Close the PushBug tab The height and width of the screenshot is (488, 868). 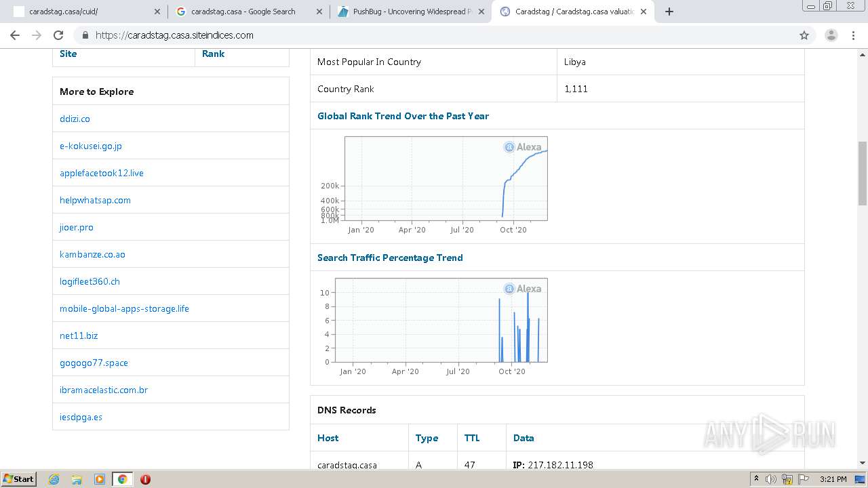[481, 12]
